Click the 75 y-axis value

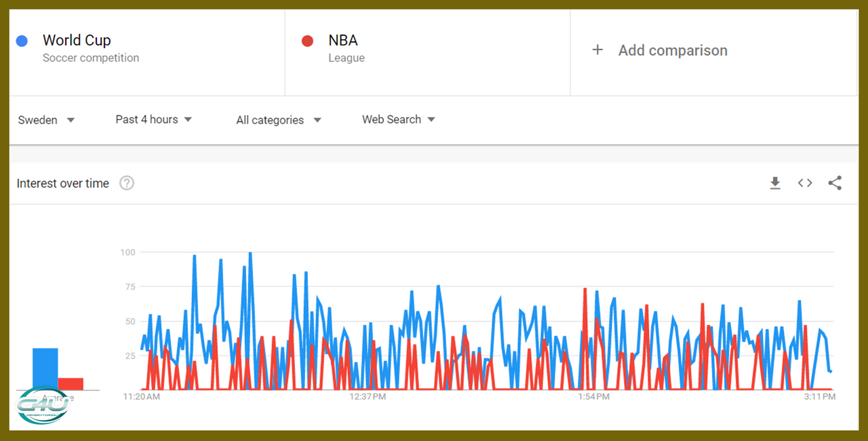130,287
